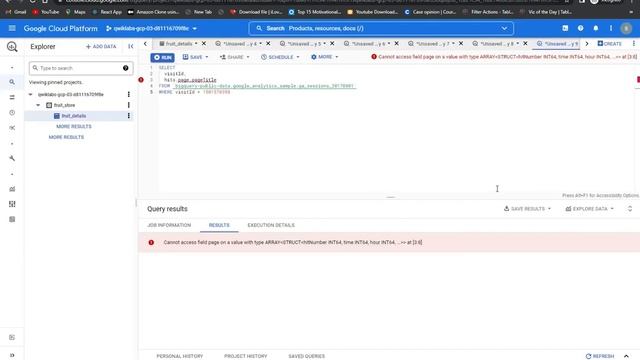The width and height of the screenshot is (640, 360).
Task: Run the query with the RUN button
Action: pos(162,58)
